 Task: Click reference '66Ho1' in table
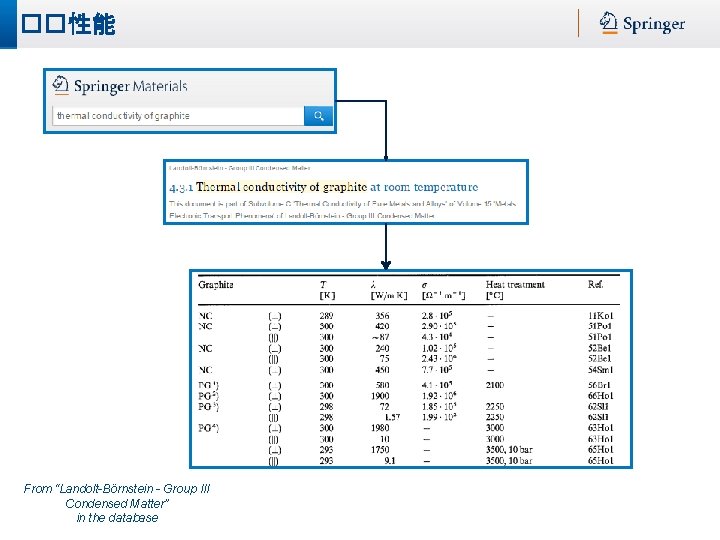tap(600, 396)
